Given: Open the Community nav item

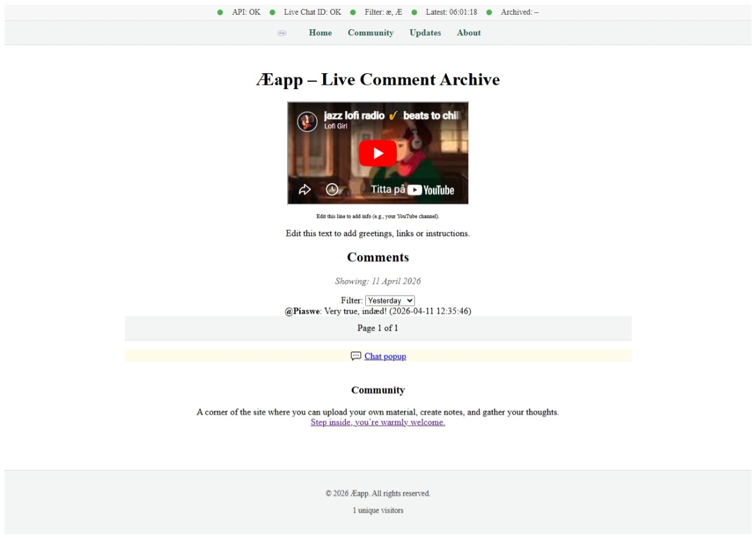Looking at the screenshot, I should 371,33.
